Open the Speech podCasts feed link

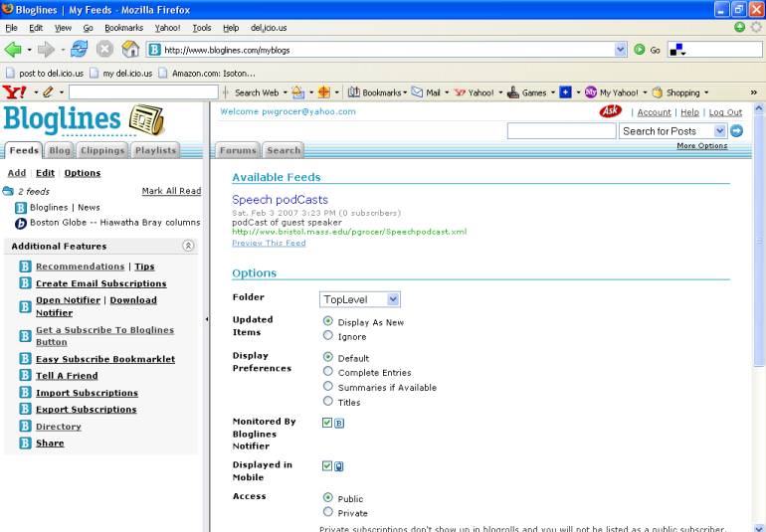(280, 199)
